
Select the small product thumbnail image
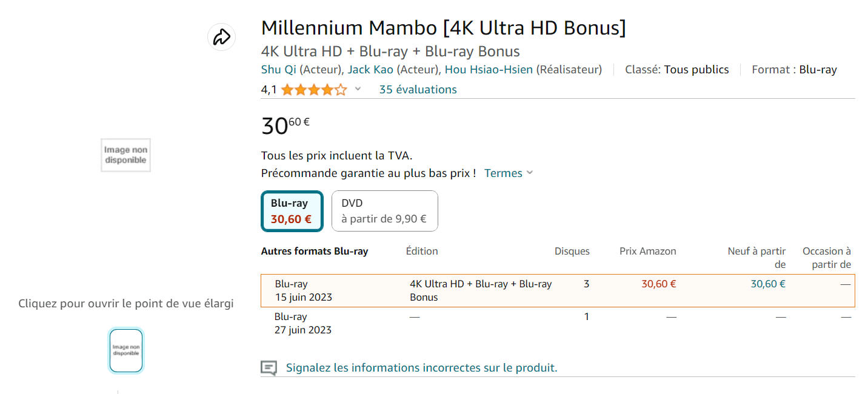[125, 350]
